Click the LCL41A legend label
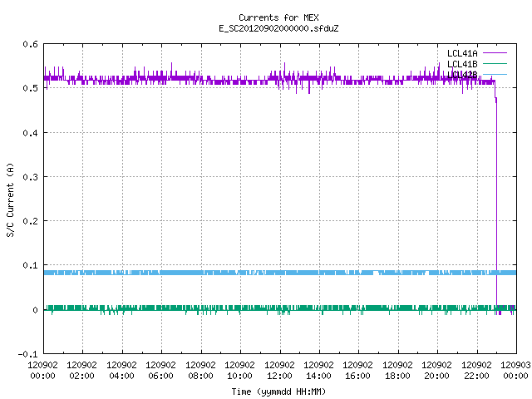Image resolution: width=532 pixels, height=399 pixels. 462,53
